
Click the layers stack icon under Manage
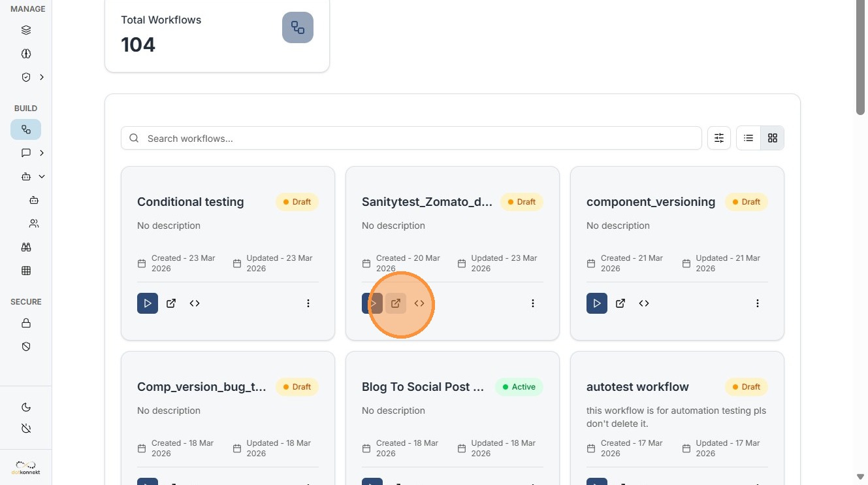coord(26,30)
